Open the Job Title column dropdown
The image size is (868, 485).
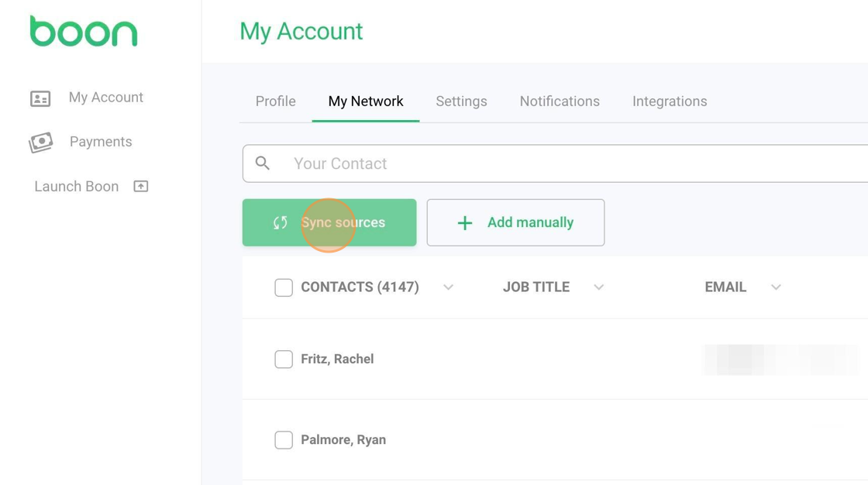(x=598, y=287)
